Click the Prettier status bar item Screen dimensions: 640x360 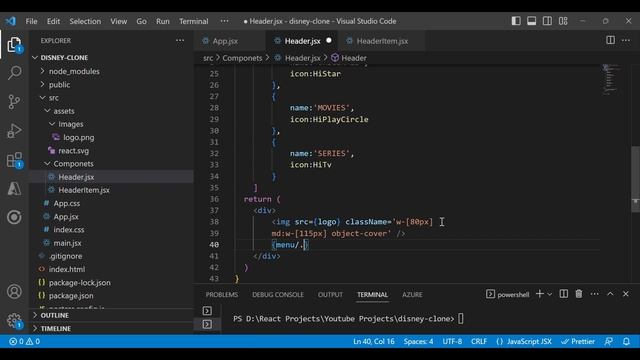[x=578, y=342]
